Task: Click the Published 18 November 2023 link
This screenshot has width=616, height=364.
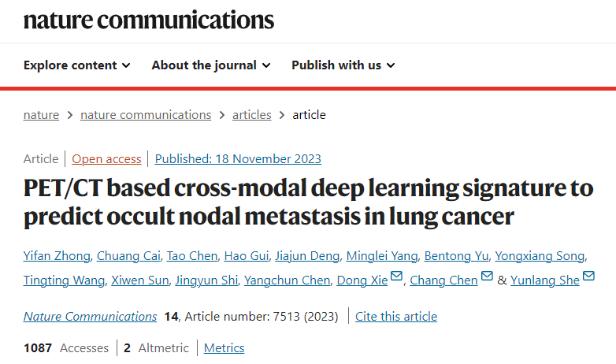Action: pyautogui.click(x=238, y=159)
